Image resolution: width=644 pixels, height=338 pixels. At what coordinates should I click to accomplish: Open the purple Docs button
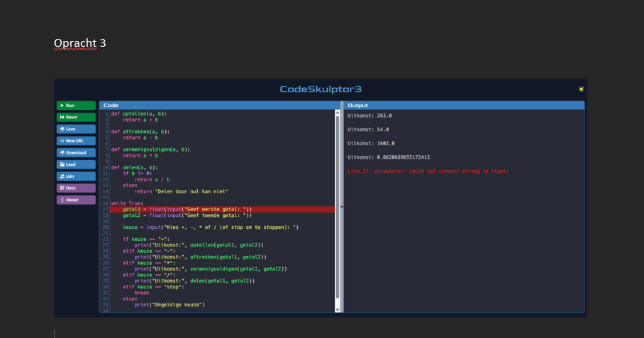pos(76,188)
